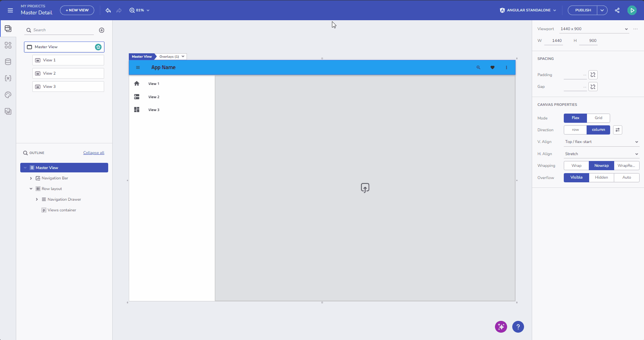Open the Overlays (1) dropdown
The image size is (644, 340).
(172, 57)
